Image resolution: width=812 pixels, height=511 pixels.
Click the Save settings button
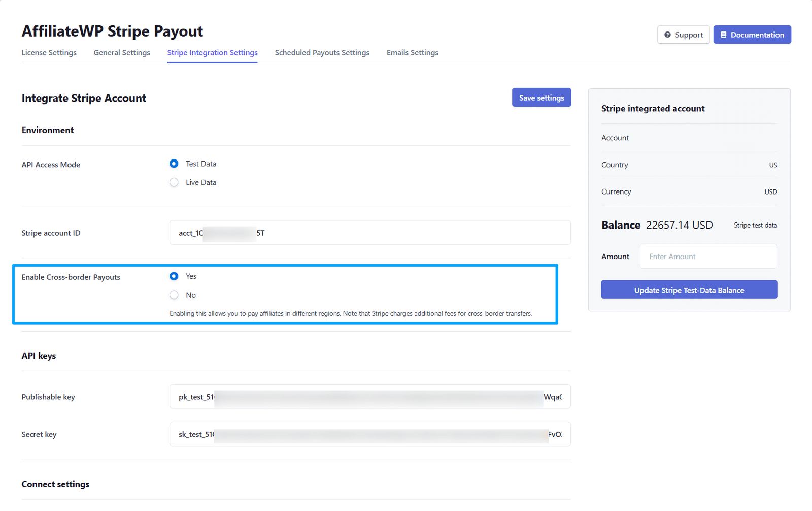542,98
